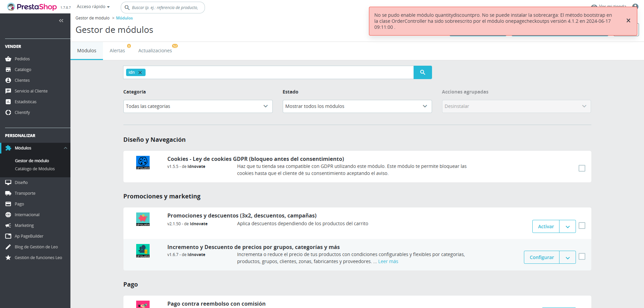Click the Configurar button

pos(542,257)
